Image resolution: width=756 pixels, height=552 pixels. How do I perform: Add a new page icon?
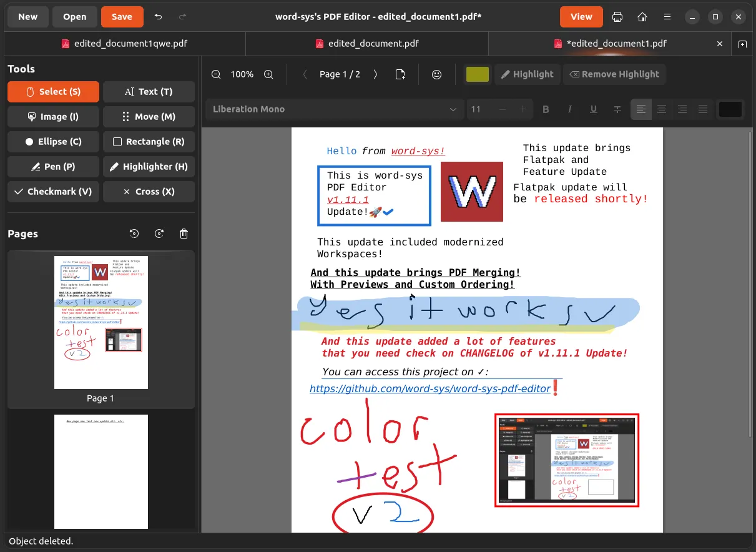(x=401, y=74)
